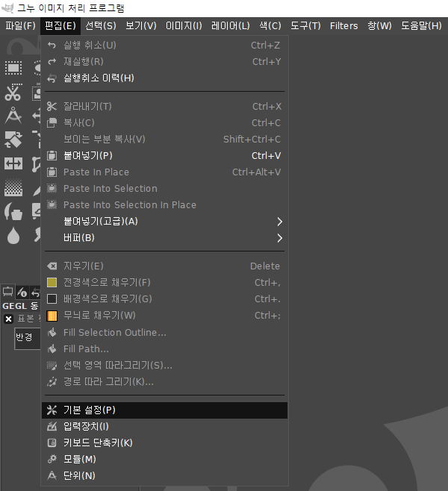The width and height of the screenshot is (448, 491).
Task: Toggle the sample average checkbox
Action: click(8, 319)
